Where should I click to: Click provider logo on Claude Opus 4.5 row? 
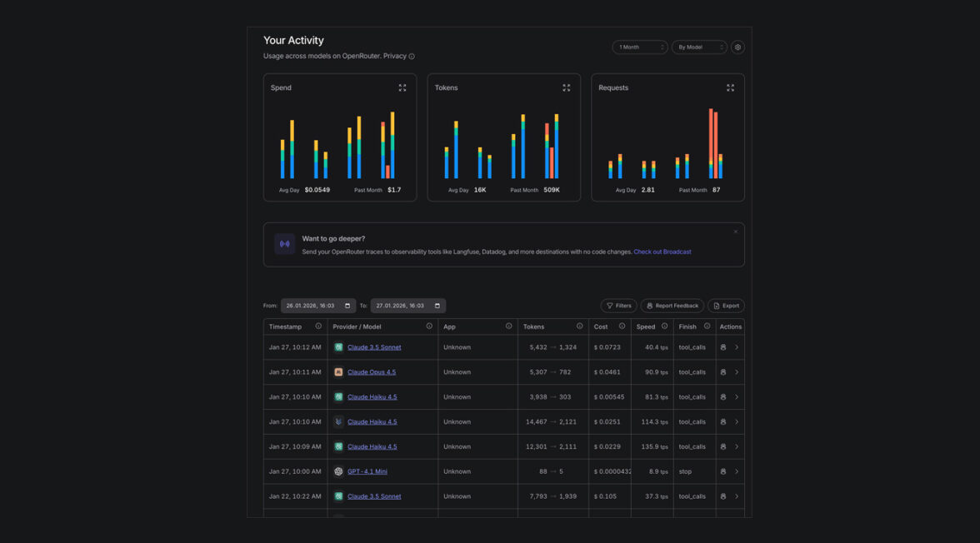pos(338,372)
